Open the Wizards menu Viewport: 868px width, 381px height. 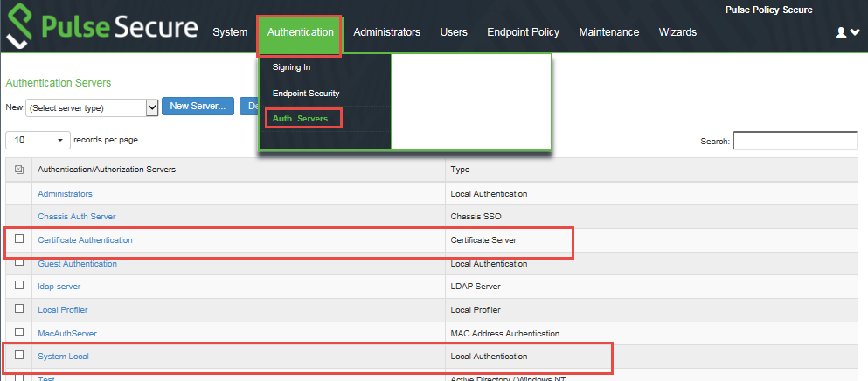tap(677, 32)
